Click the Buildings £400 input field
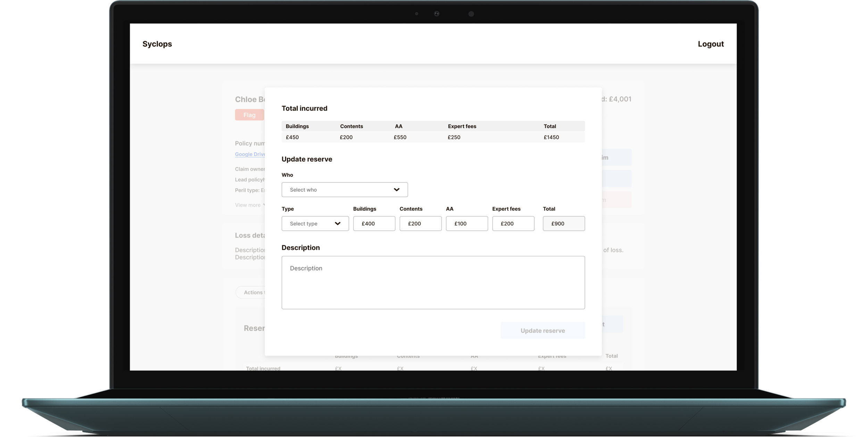 click(x=374, y=223)
